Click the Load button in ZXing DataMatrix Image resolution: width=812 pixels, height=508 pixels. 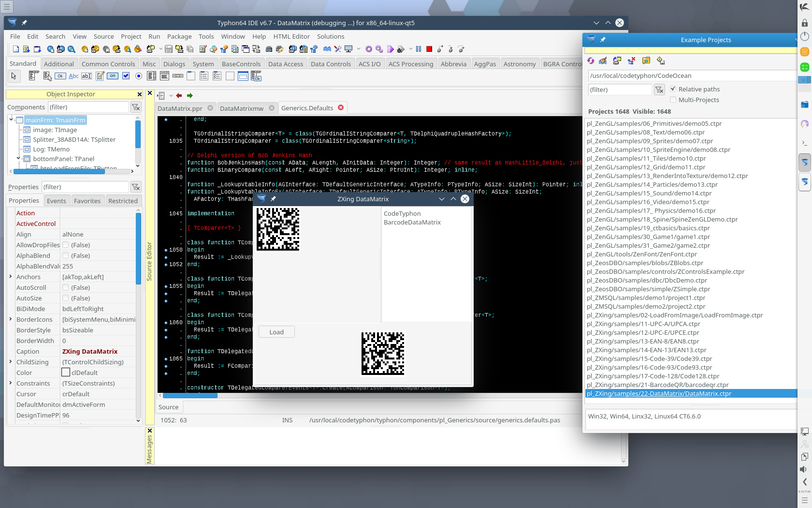pos(276,332)
